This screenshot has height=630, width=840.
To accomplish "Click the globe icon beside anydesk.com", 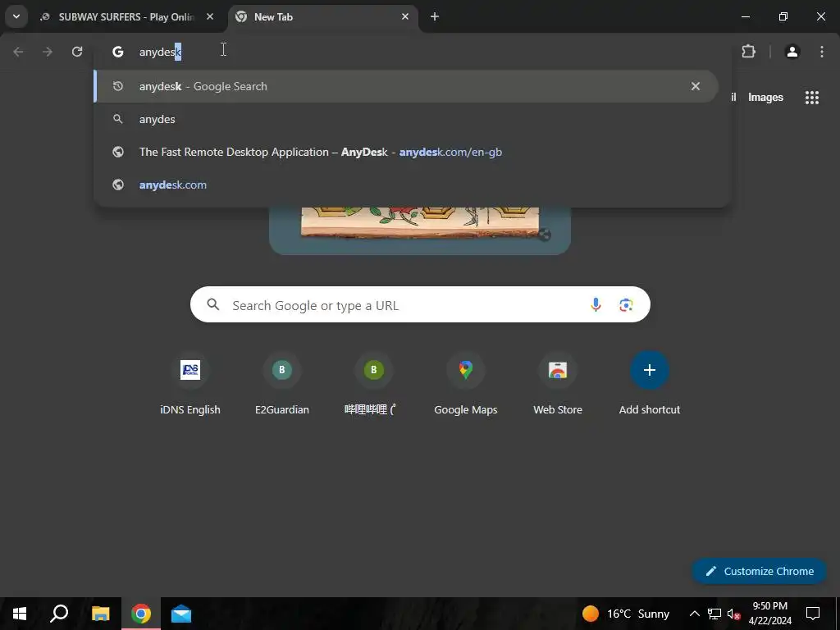I will click(118, 185).
